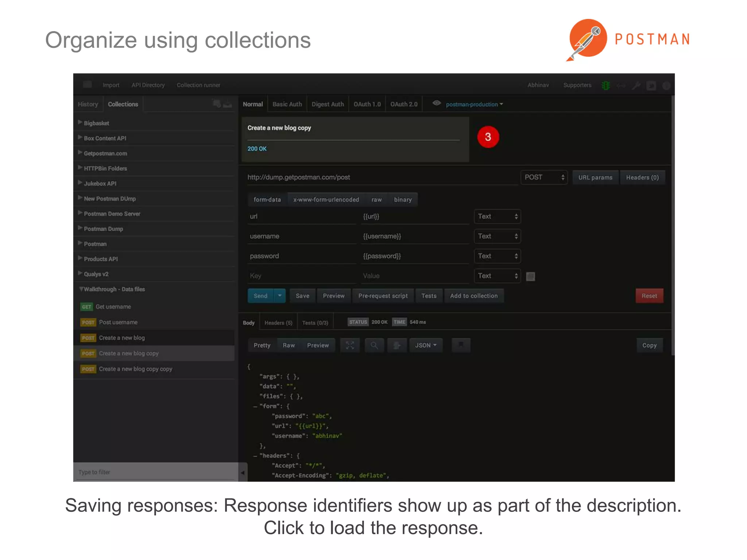
Task: Click the request URL input field
Action: coord(382,178)
